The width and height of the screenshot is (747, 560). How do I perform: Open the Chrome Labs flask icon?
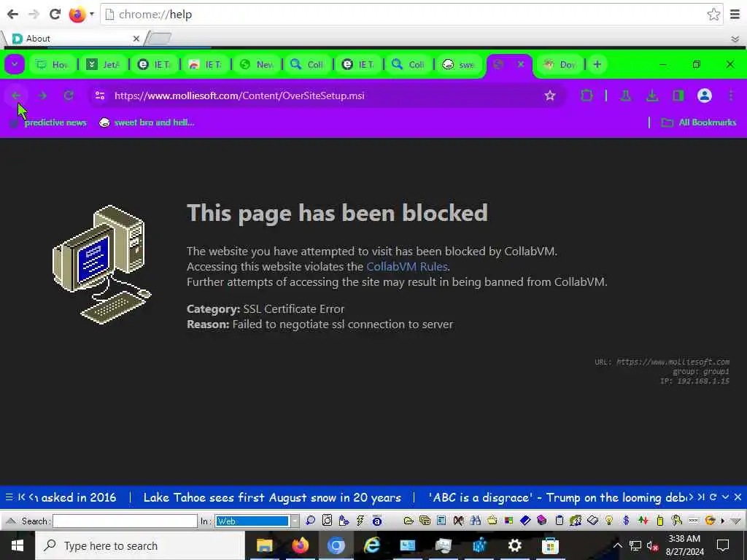(x=625, y=96)
